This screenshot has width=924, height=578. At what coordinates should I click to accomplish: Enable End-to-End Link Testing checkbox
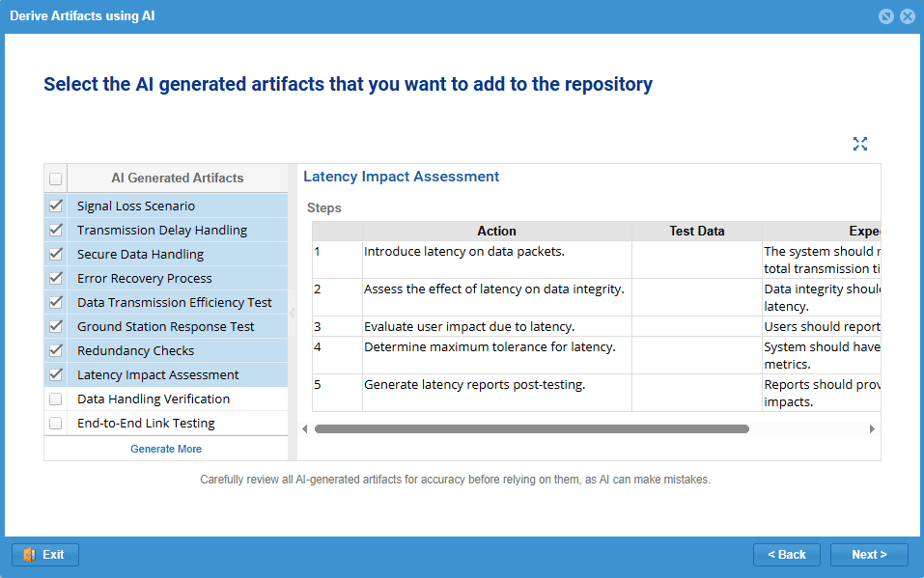[x=56, y=423]
